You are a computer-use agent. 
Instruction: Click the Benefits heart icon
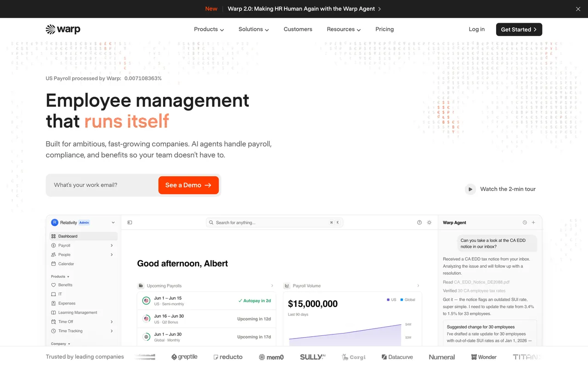[54, 285]
